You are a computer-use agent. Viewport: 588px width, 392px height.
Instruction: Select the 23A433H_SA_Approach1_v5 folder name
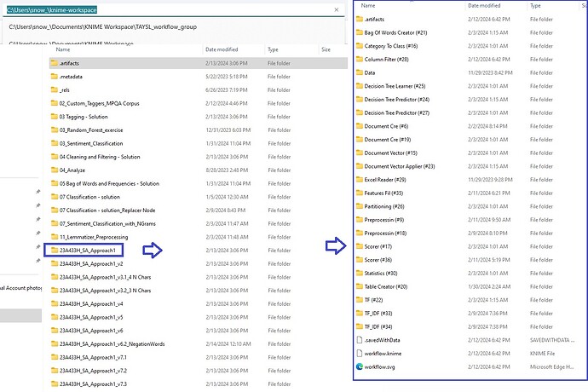click(x=91, y=317)
